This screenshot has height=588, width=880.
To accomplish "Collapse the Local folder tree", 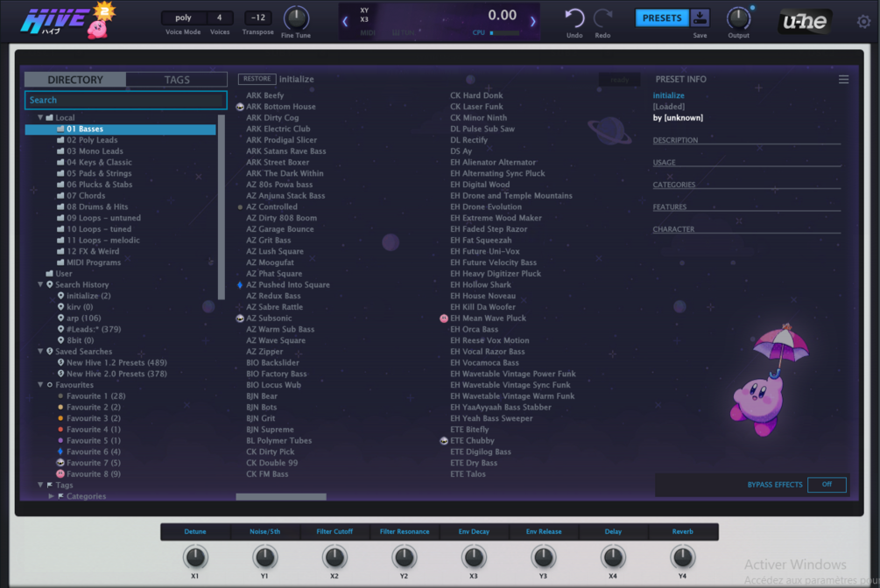I will [40, 118].
